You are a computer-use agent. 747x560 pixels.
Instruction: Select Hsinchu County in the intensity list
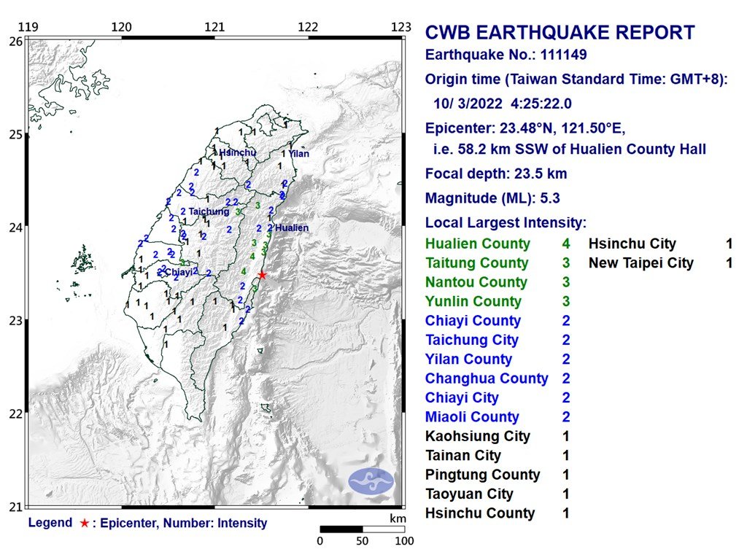(x=480, y=513)
